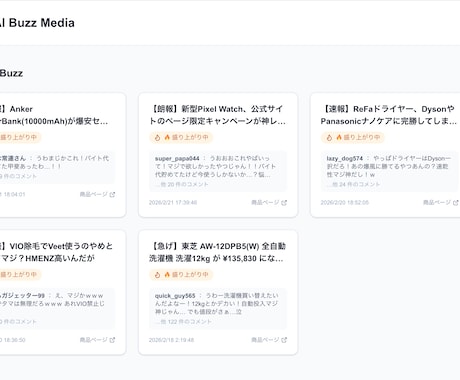
Task: Click 盛り上がり中 badge on Anker card
Action: point(20,137)
